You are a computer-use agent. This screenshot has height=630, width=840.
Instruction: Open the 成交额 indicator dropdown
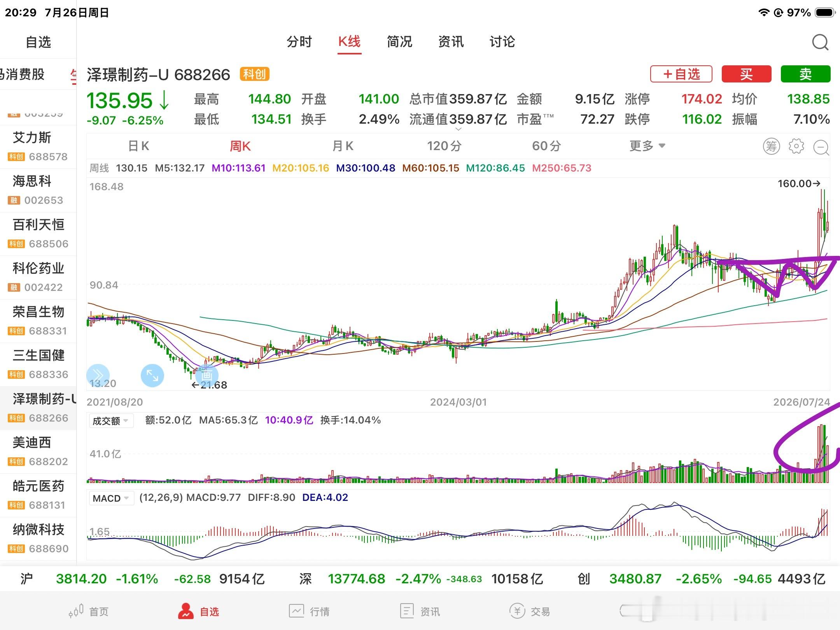pos(111,421)
